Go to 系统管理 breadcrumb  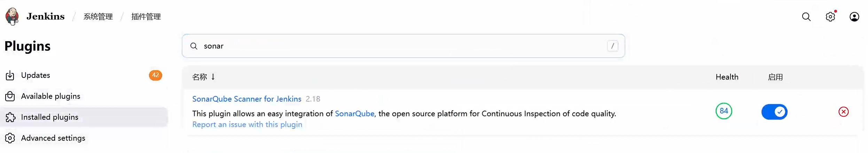[98, 17]
